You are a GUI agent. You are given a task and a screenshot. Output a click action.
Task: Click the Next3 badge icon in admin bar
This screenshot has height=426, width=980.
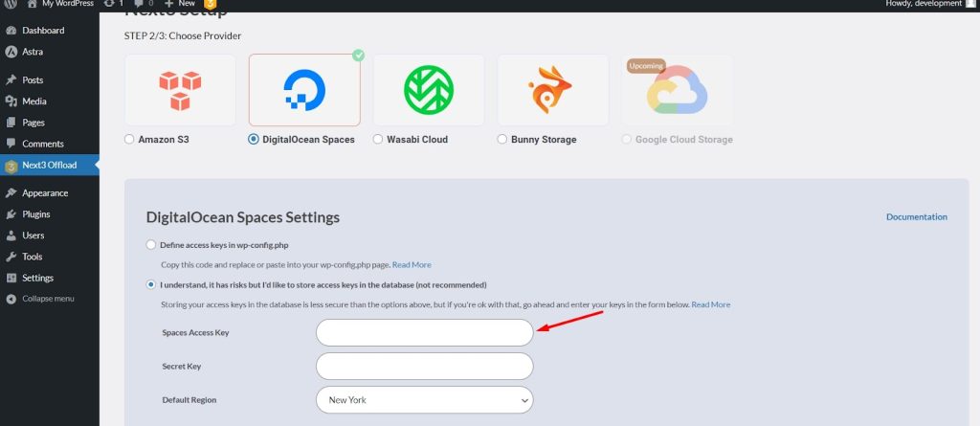pos(210,5)
